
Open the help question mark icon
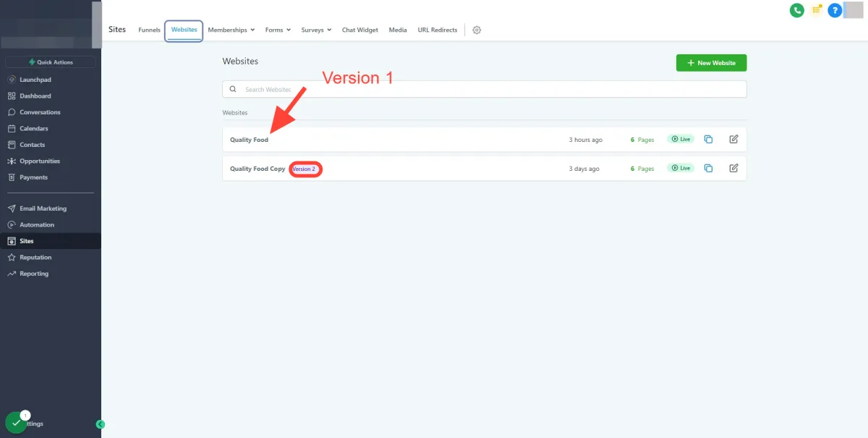(x=835, y=10)
